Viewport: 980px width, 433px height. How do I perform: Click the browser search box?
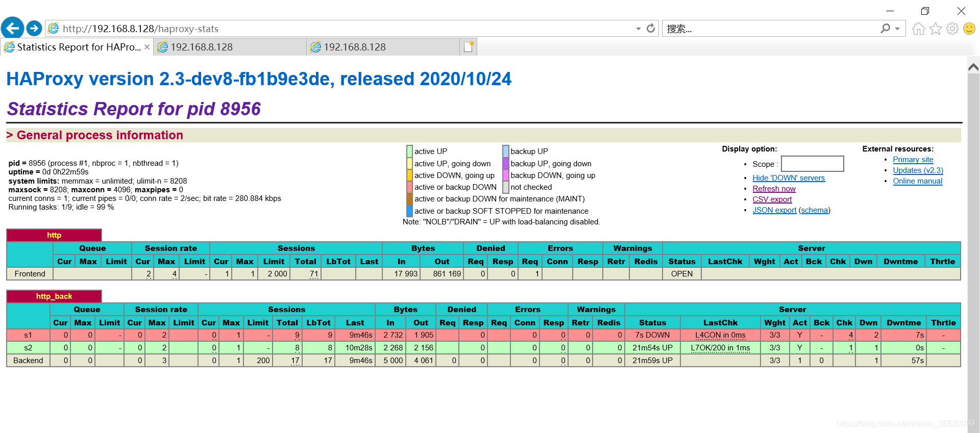point(771,29)
